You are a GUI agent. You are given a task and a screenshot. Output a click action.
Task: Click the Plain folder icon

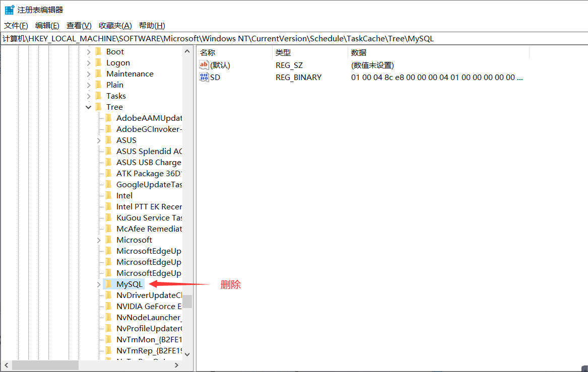click(x=99, y=85)
